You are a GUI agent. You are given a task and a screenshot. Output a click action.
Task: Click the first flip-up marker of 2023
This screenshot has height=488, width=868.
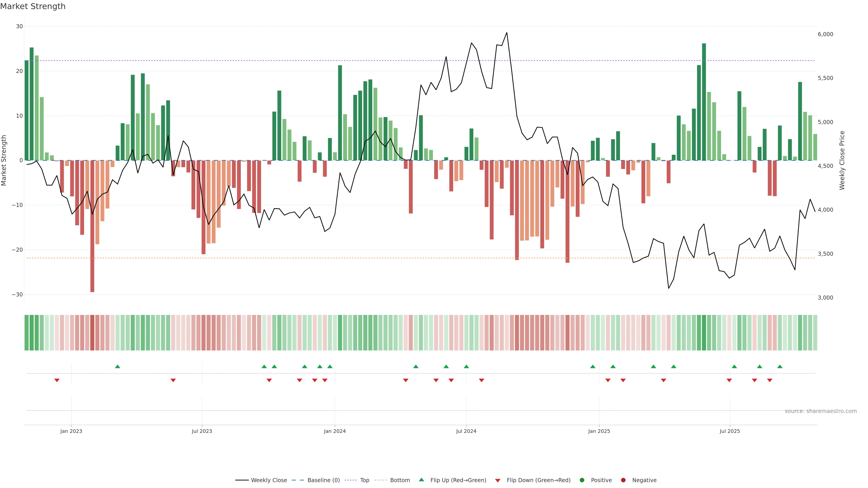(x=118, y=366)
